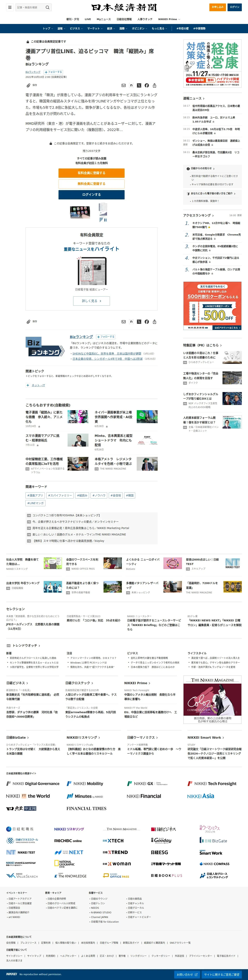Expand the 経済 navigation dropdown
Image resolution: width=248 pixels, height=980 pixels.
coord(111,29)
